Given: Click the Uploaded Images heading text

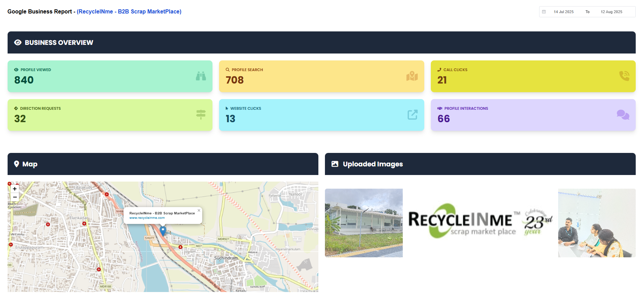Looking at the screenshot, I should click(x=373, y=164).
